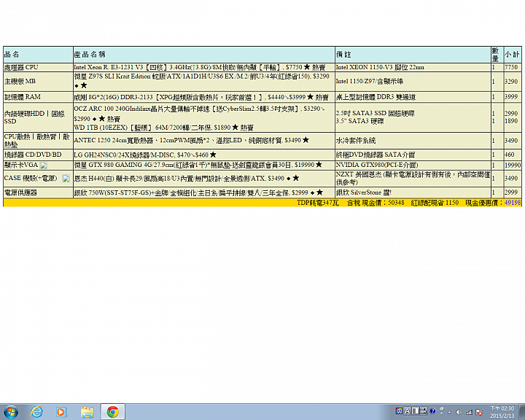Click the 銀欣 750W power supply product text
The height and width of the screenshot is (420, 525).
[x=198, y=192]
